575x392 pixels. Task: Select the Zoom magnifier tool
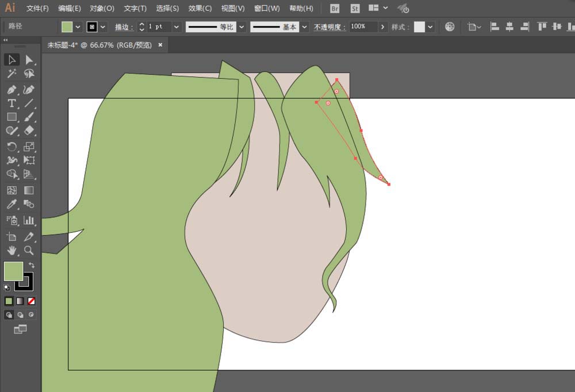(x=29, y=251)
